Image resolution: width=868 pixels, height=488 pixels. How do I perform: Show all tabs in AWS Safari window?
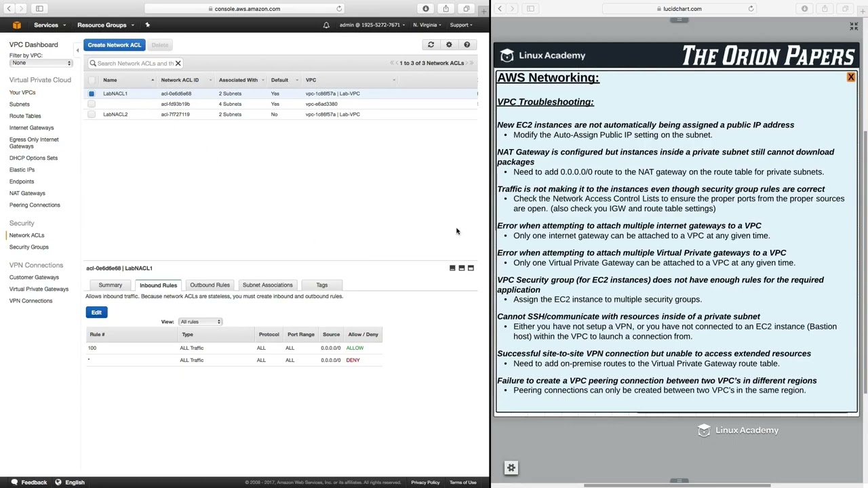pos(466,9)
